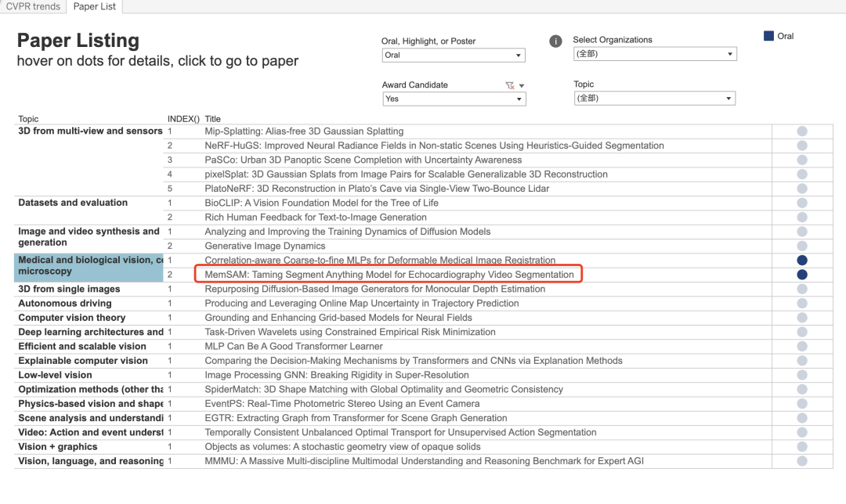Click the dot for Mip-Splatting paper
Image resolution: width=846 pixels, height=504 pixels.
pos(801,131)
